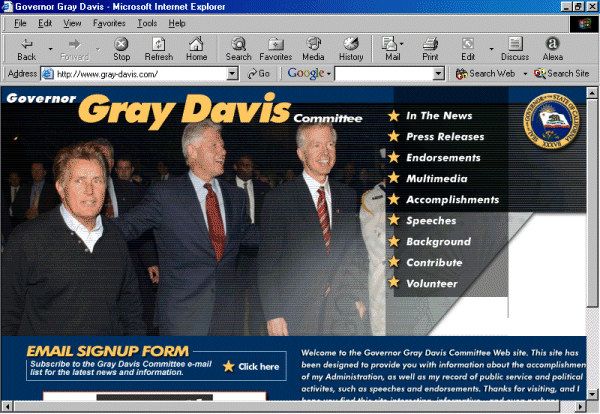The height and width of the screenshot is (414, 600).
Task: Click the star beside Volunteer
Action: 394,282
